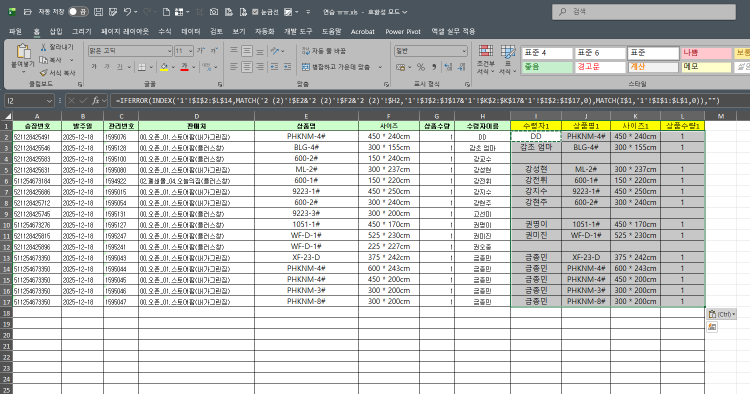
Task: Apply the 좋음 (Good) cell style
Action: [x=547, y=67]
